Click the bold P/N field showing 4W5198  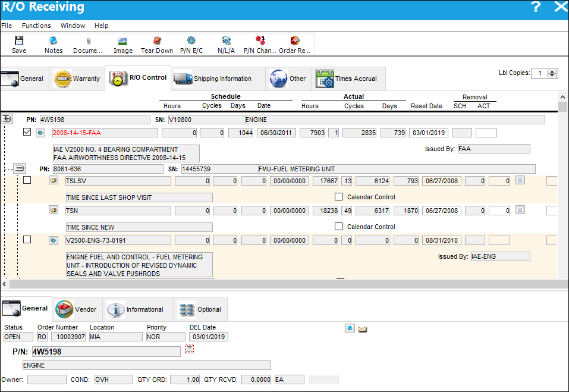tap(106, 352)
